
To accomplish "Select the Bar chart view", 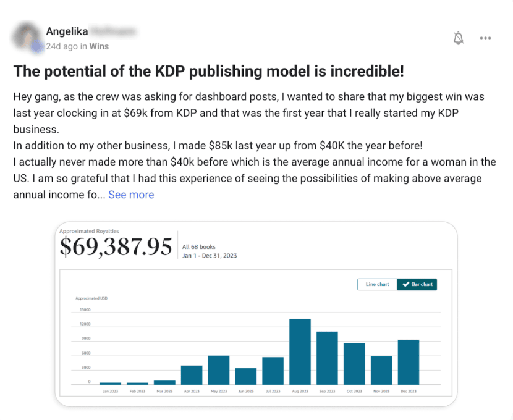I will [x=417, y=284].
